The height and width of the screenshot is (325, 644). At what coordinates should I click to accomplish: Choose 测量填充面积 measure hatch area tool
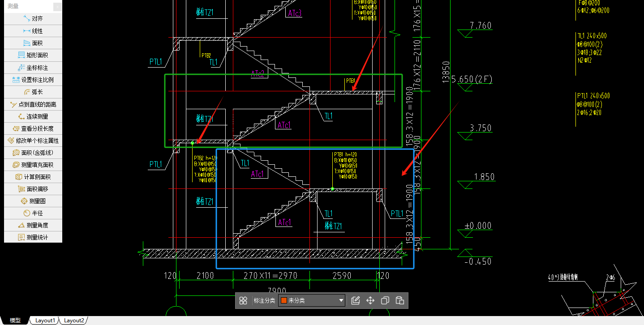point(33,165)
